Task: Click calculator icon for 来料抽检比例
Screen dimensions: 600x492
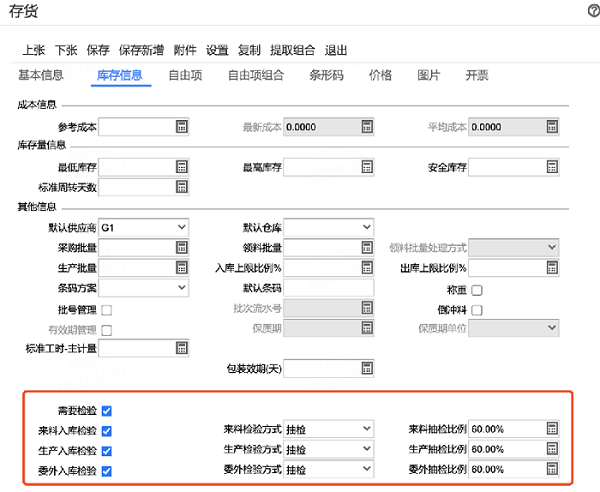Action: 551,429
